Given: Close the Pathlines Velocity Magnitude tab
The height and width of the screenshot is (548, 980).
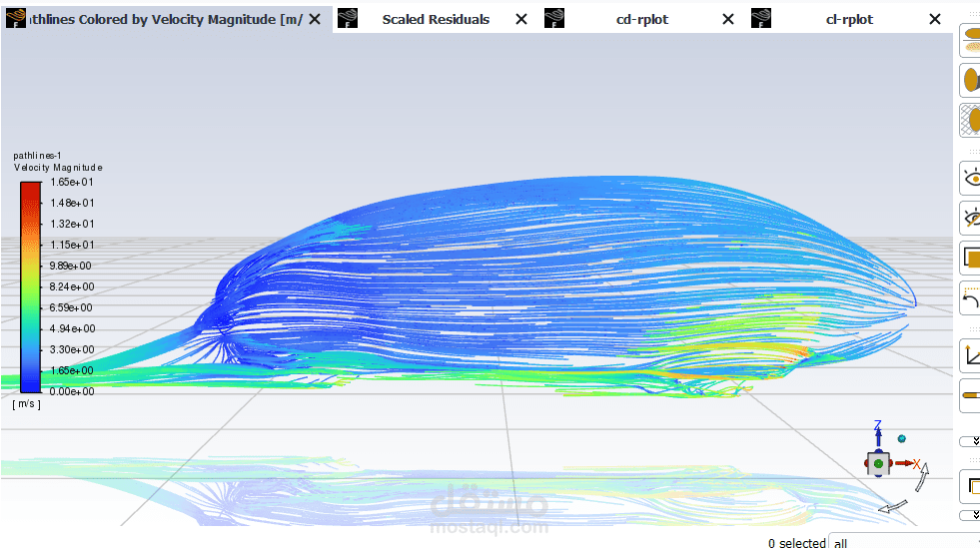Looking at the screenshot, I should 315,19.
